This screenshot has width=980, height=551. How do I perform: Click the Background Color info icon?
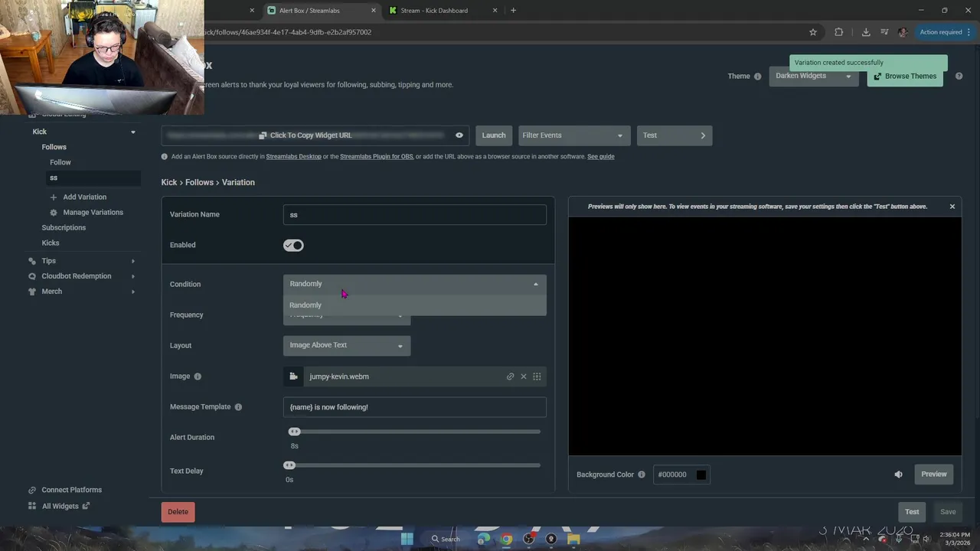point(642,474)
